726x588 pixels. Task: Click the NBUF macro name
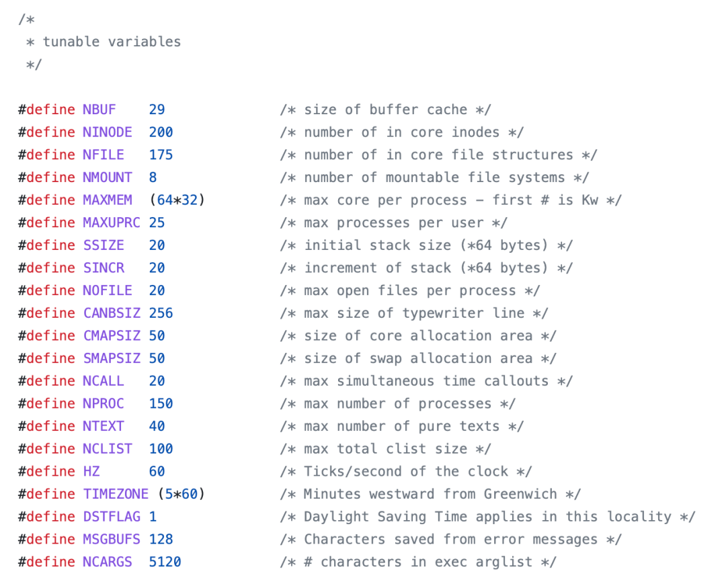[x=99, y=110]
